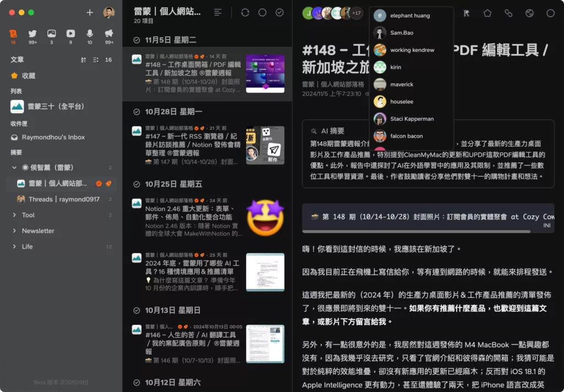The width and height of the screenshot is (564, 392).
Task: Expand the Life category
Action: [14, 246]
